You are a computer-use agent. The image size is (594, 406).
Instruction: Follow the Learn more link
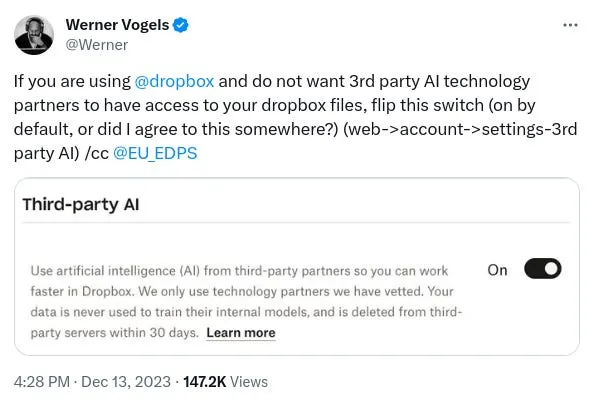(x=241, y=333)
